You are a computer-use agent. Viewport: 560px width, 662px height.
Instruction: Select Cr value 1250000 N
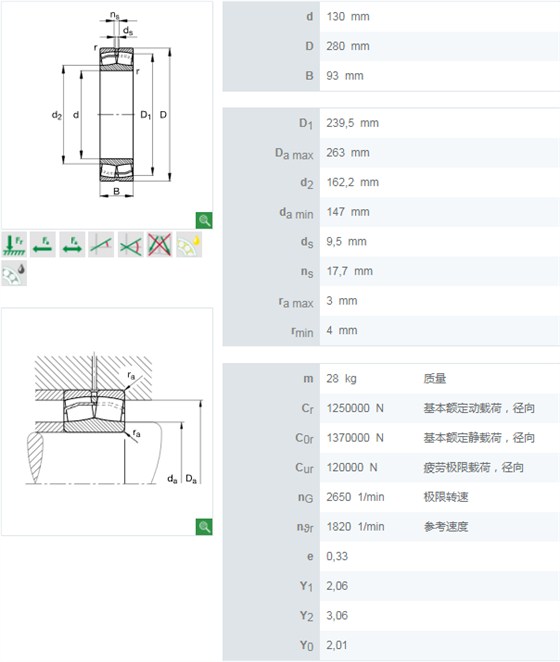click(355, 408)
